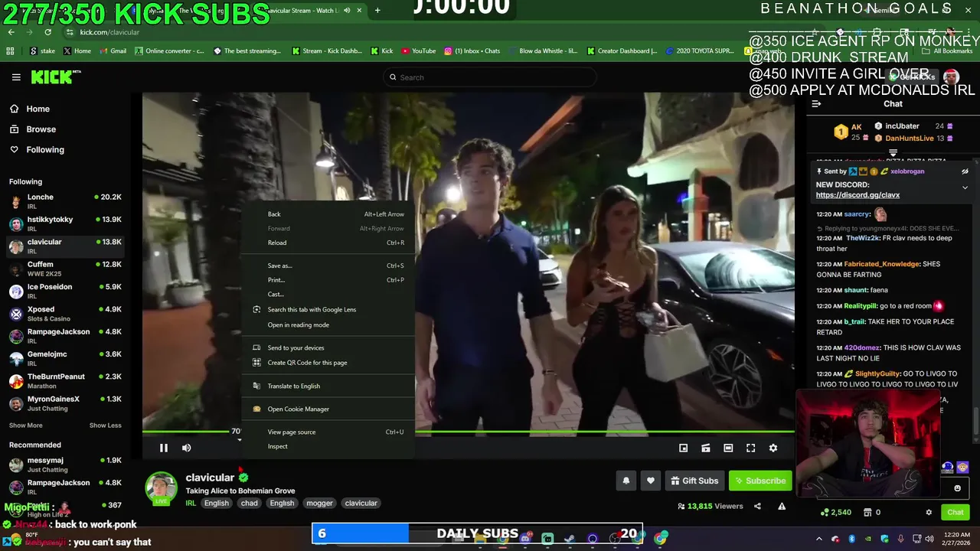Open the Gmail bookmark
980x551 pixels.
point(112,51)
